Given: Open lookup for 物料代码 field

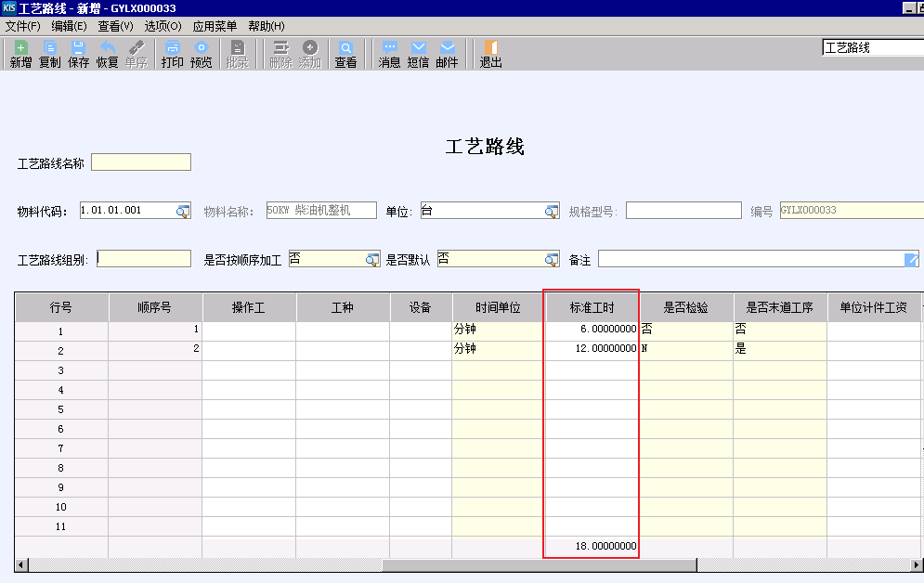Looking at the screenshot, I should click(x=183, y=211).
